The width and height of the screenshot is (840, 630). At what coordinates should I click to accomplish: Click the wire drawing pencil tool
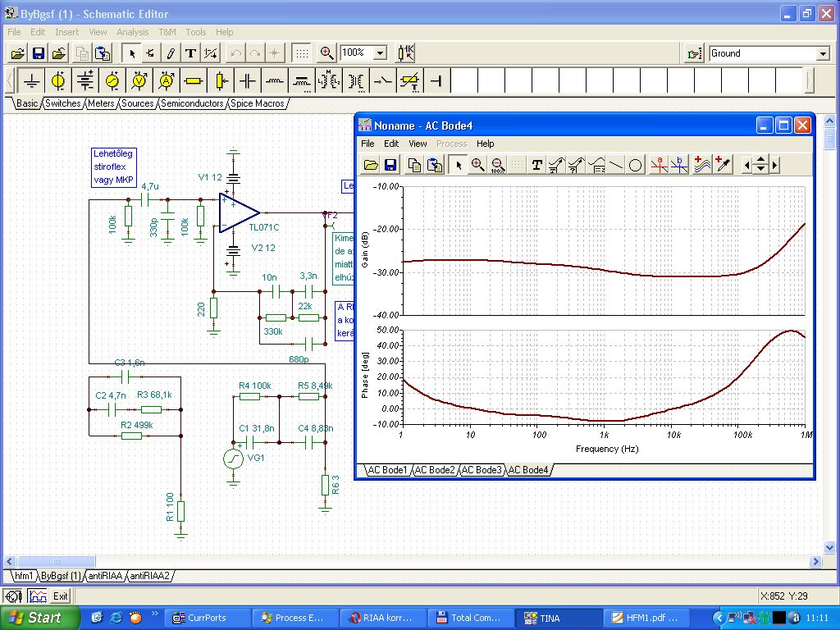coord(171,53)
